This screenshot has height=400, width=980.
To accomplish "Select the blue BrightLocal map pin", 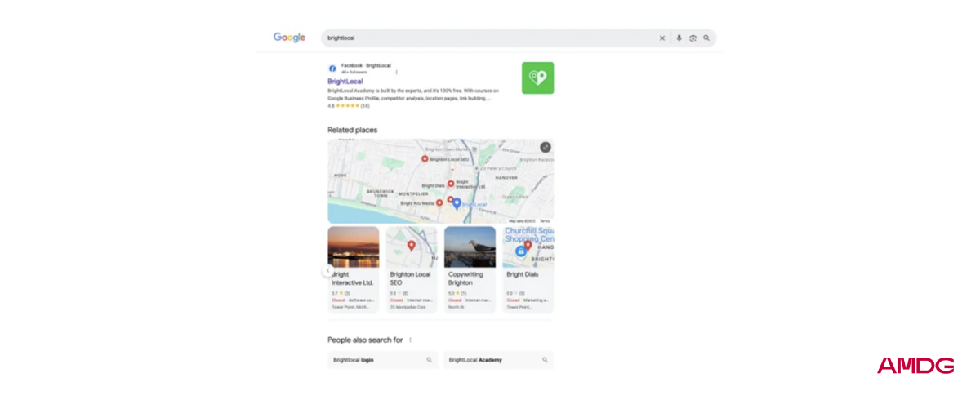I will pyautogui.click(x=457, y=203).
